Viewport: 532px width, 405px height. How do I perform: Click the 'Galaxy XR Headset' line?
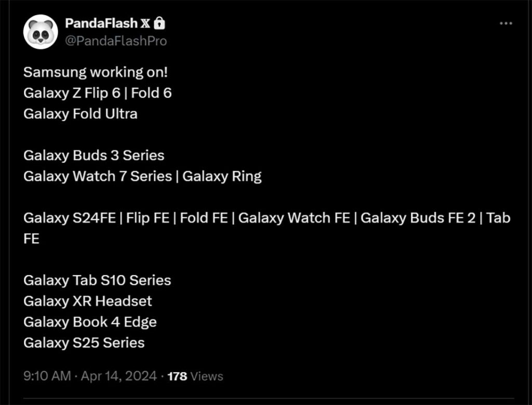click(x=88, y=301)
